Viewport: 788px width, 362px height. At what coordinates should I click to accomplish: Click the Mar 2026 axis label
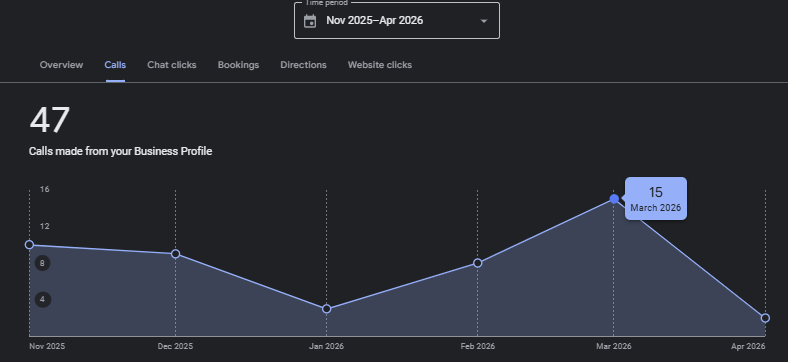614,346
